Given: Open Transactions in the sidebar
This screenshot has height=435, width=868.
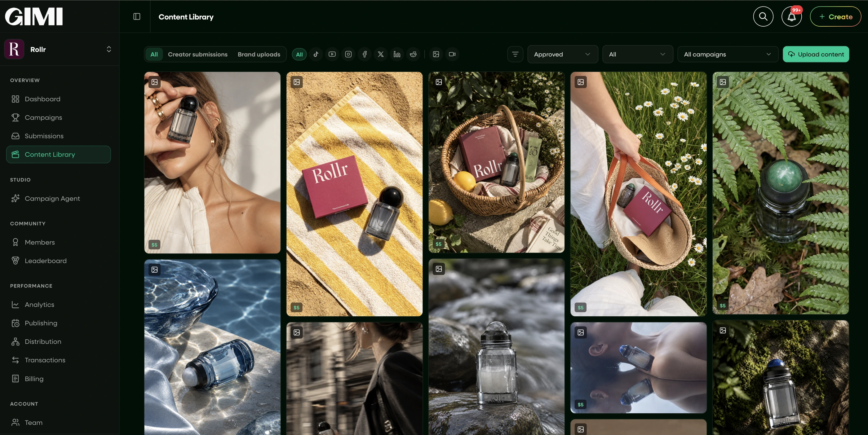Looking at the screenshot, I should pos(58,360).
